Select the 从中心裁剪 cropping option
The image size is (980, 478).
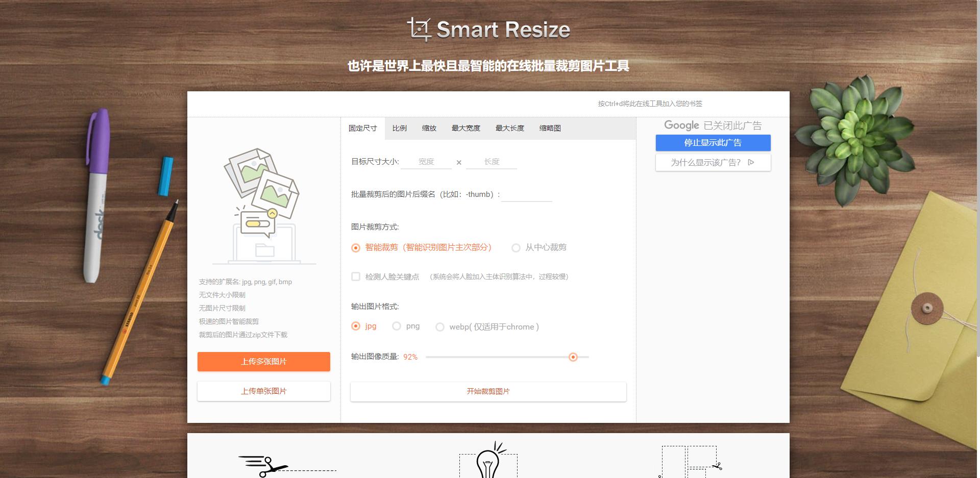click(x=516, y=248)
